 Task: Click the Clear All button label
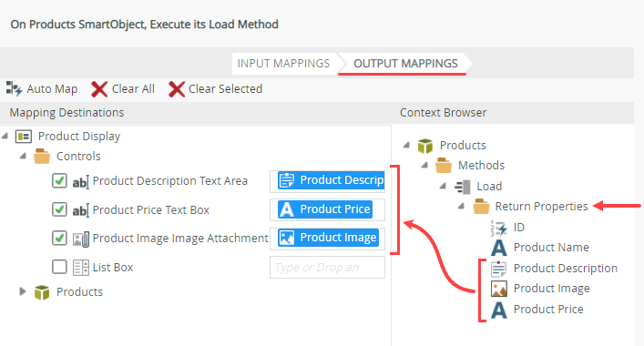[x=134, y=89]
